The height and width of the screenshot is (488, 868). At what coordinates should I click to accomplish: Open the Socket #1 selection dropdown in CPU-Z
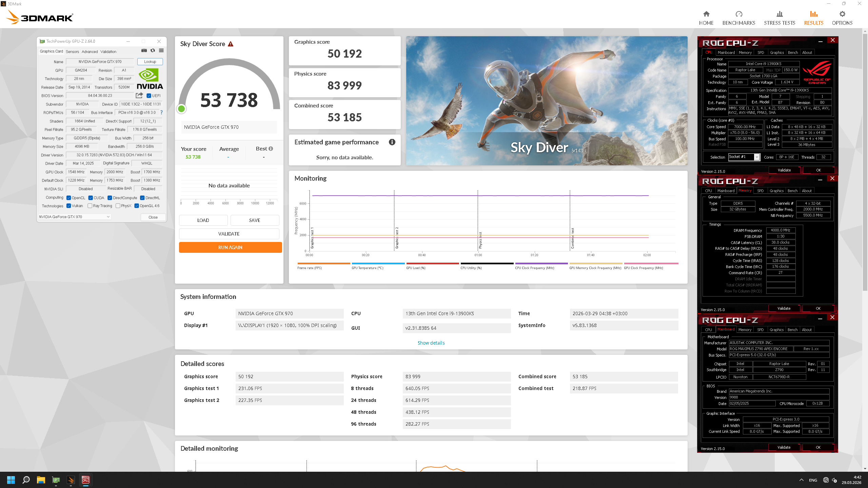click(x=744, y=157)
